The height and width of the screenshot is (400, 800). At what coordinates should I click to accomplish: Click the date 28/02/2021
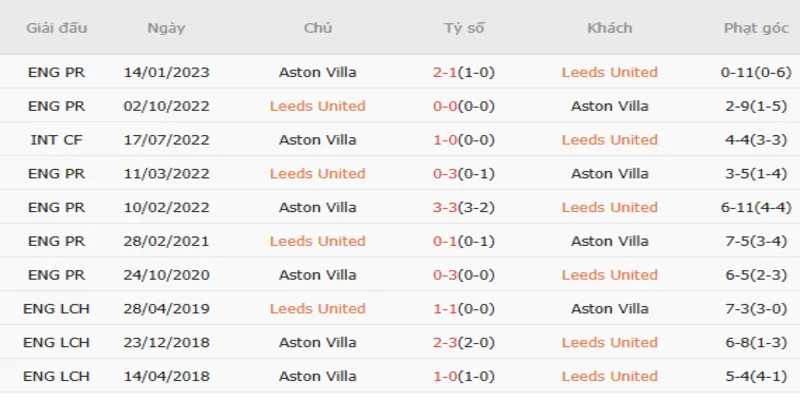(166, 241)
